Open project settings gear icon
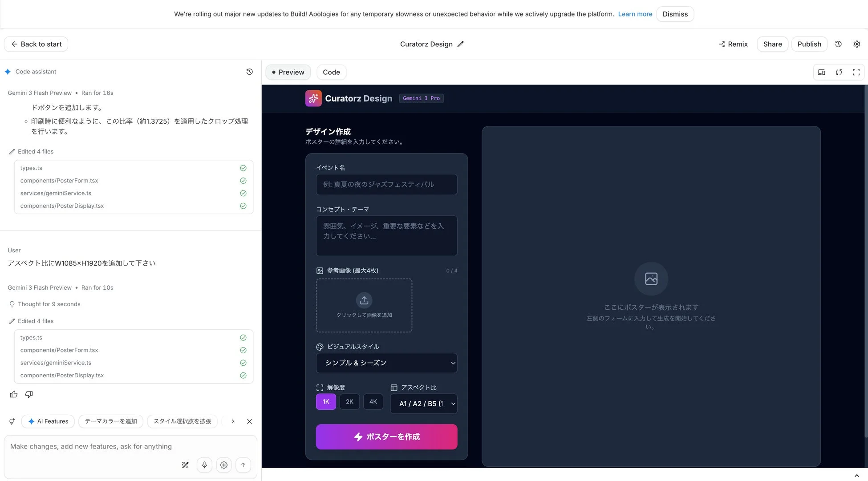This screenshot has height=481, width=868. tap(857, 44)
